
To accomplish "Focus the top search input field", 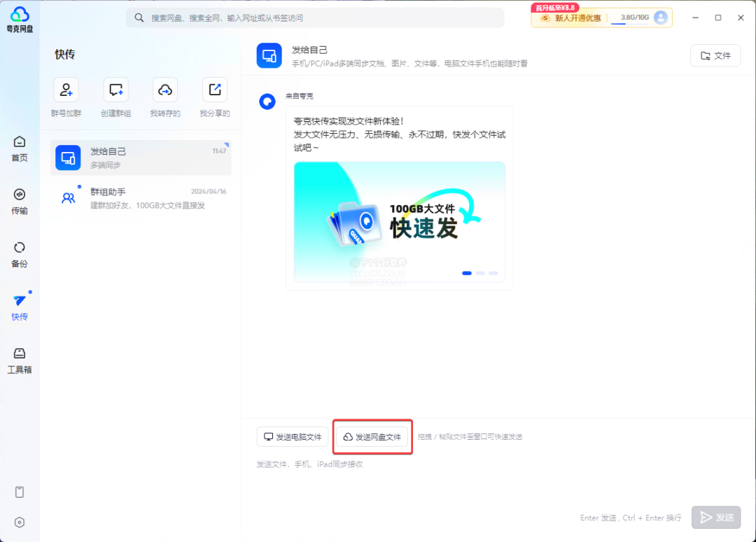I will (x=315, y=18).
